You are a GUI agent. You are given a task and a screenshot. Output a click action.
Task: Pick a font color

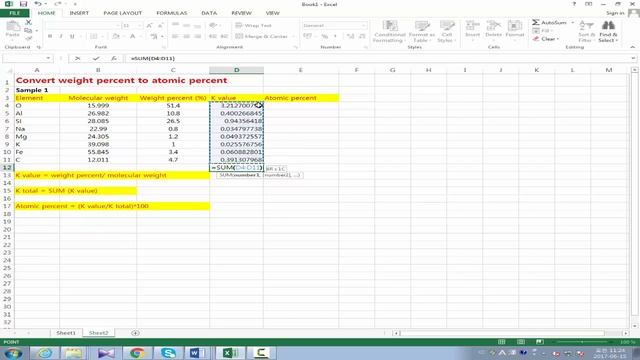click(133, 36)
